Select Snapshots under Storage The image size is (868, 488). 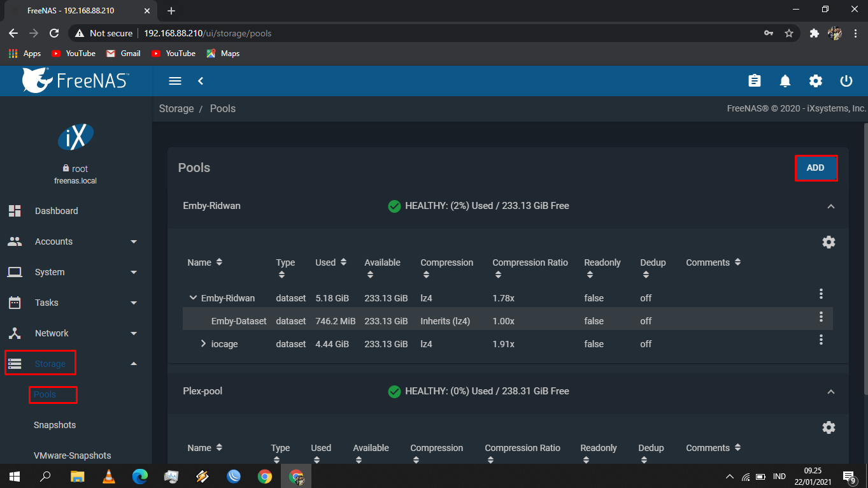[x=55, y=425]
